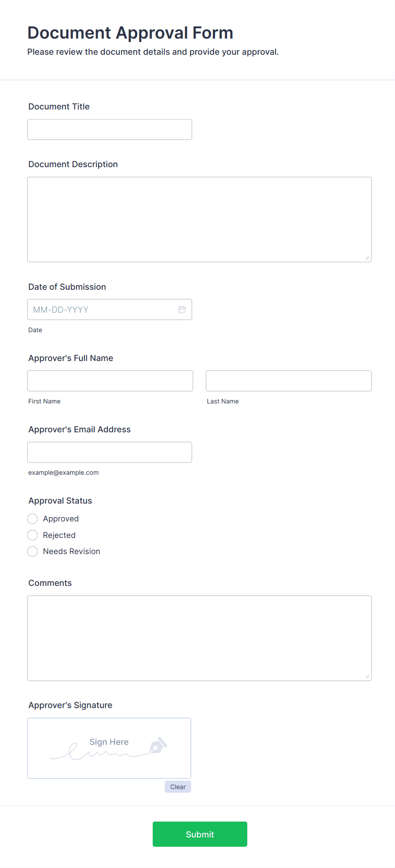Grab the Document Description resize handle
The width and height of the screenshot is (395, 868).
367,258
